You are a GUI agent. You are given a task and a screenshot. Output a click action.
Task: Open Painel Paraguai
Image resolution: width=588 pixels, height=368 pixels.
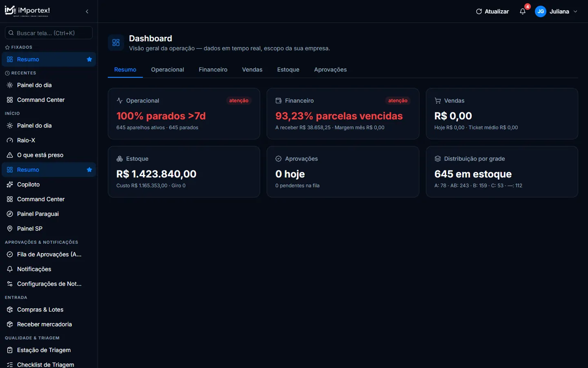tap(49, 214)
